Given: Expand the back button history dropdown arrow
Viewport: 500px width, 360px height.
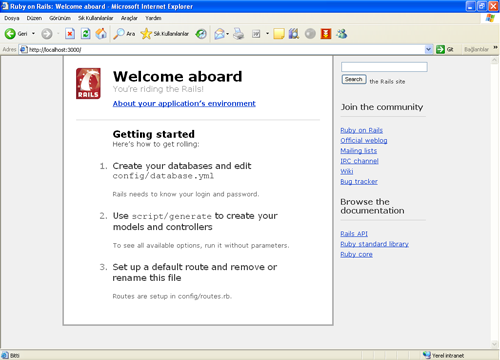Looking at the screenshot, I should (33, 34).
